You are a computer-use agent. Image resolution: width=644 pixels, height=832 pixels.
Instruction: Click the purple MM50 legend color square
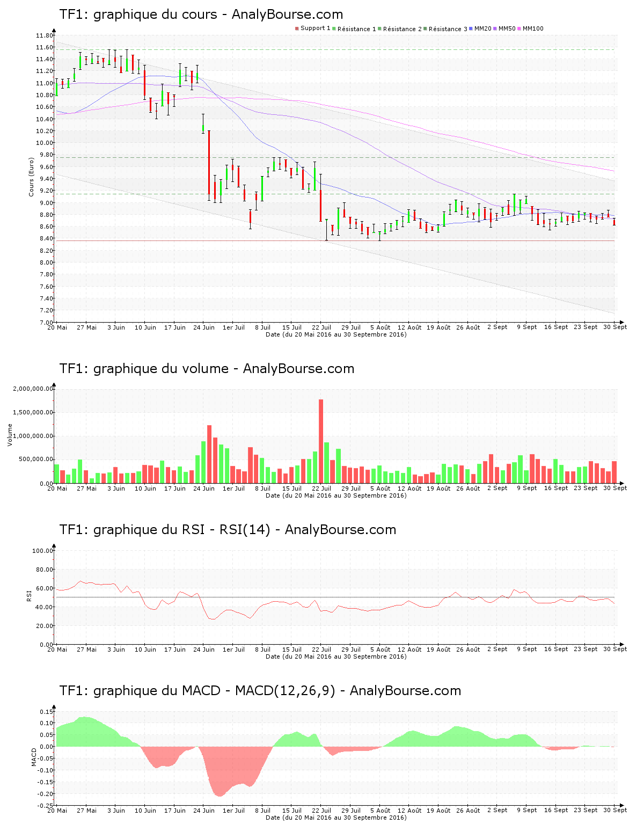[495, 28]
